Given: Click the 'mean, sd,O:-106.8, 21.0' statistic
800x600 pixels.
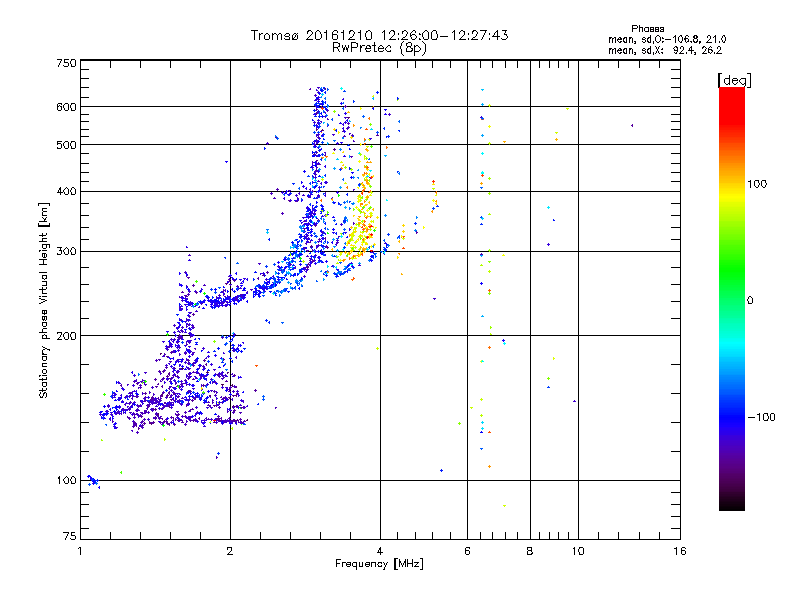Looking at the screenshot, I should [x=667, y=39].
